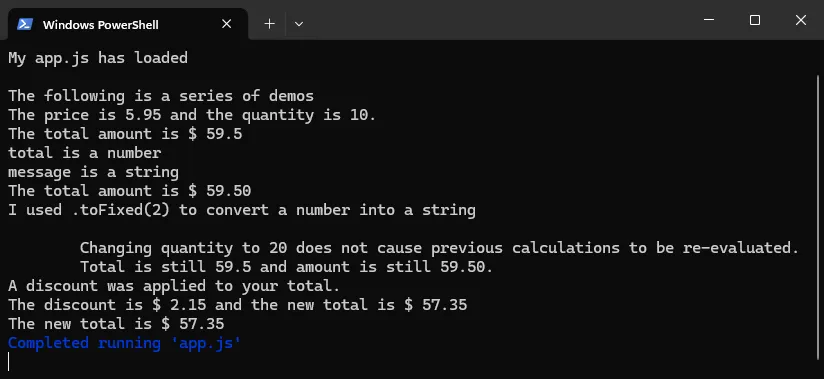Click the line with price 5.95 and quantity 10

pos(192,115)
